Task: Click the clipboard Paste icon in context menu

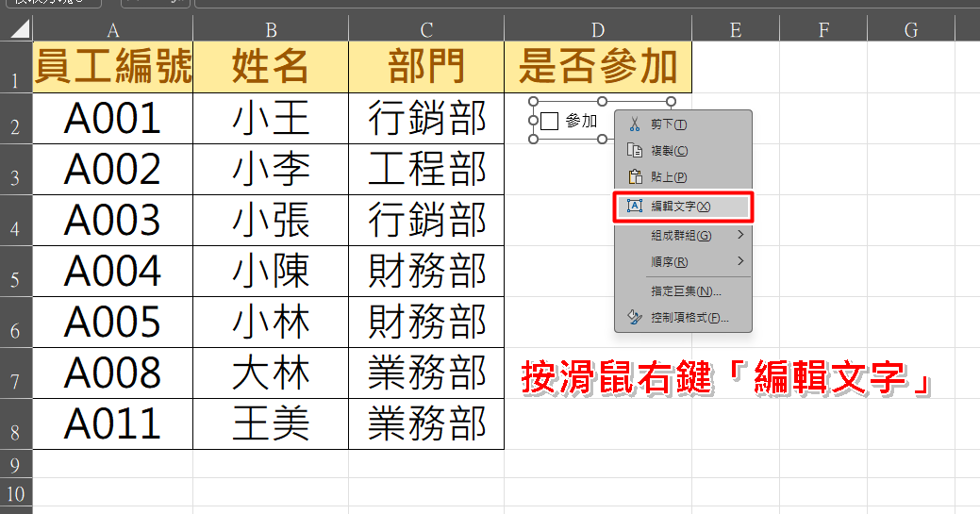Action: tap(635, 176)
